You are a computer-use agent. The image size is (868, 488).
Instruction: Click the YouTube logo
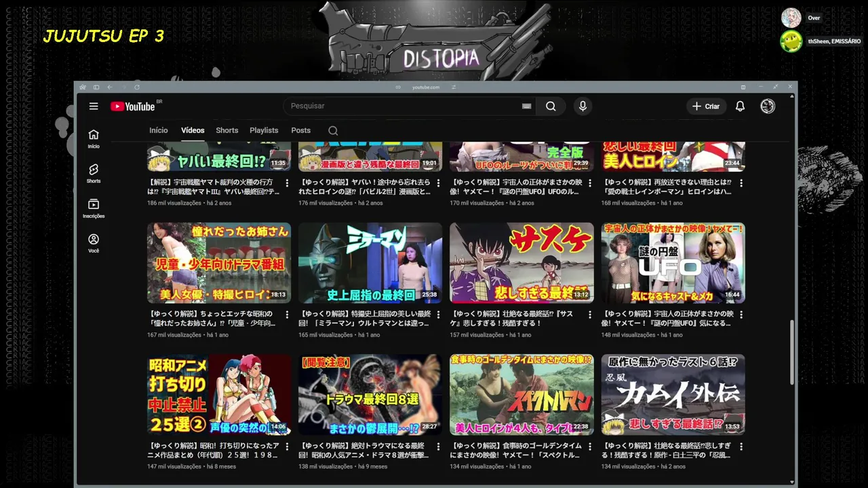133,106
